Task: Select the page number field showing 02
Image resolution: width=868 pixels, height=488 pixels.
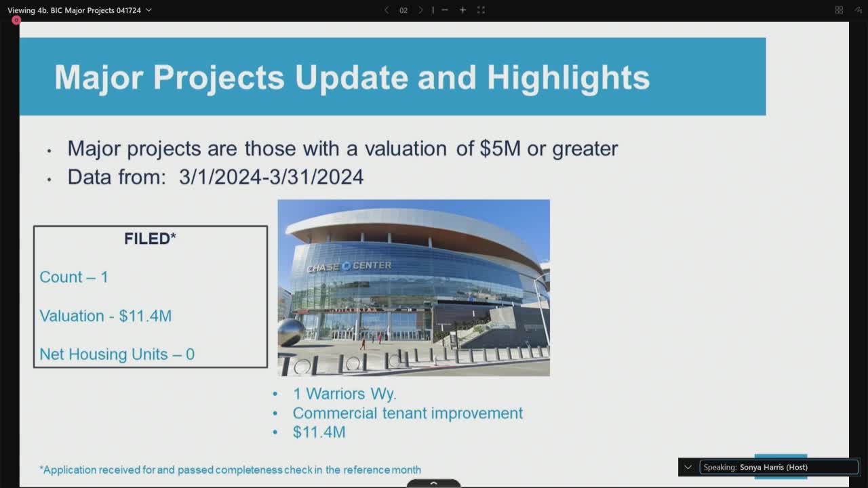Action: (x=403, y=10)
